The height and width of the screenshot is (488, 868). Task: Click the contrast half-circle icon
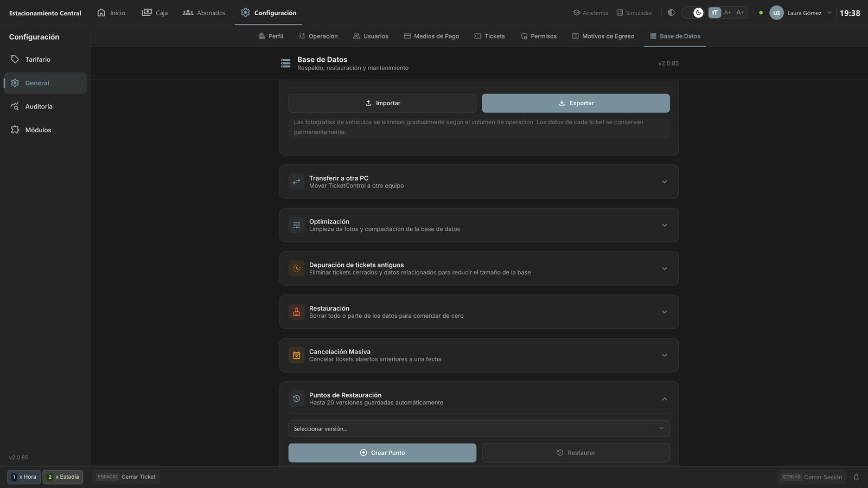pyautogui.click(x=671, y=12)
